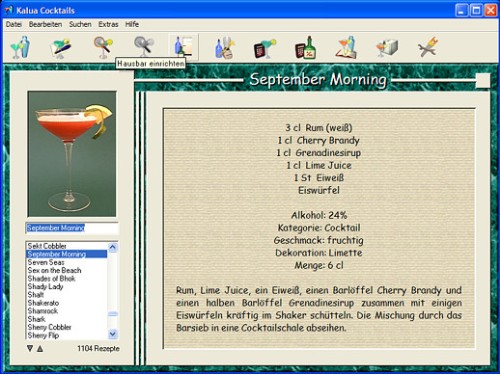Click the September Morning cocktail photo
Viewport: 500px width, 375px height.
pos(72,154)
